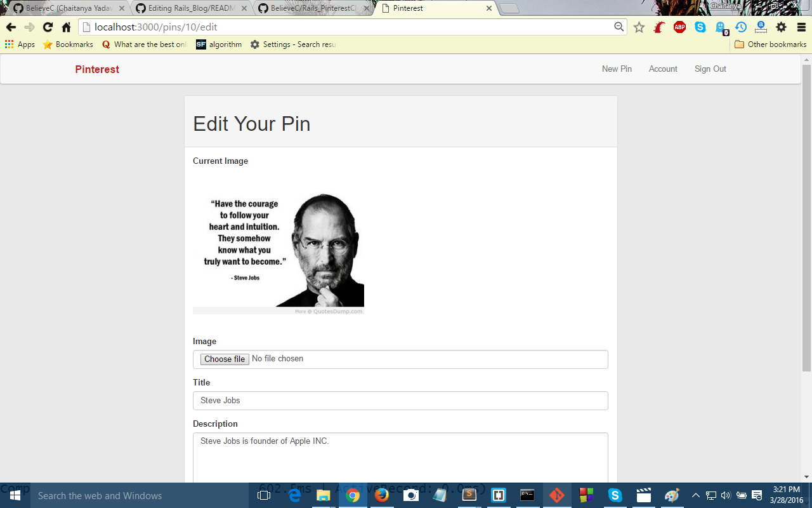The height and width of the screenshot is (508, 812).
Task: Open the command prompt taskbar icon
Action: (527, 495)
